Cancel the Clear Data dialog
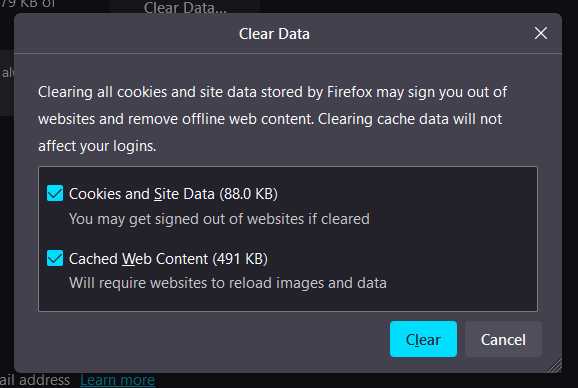Viewport: 578px width, 388px height. click(x=503, y=339)
